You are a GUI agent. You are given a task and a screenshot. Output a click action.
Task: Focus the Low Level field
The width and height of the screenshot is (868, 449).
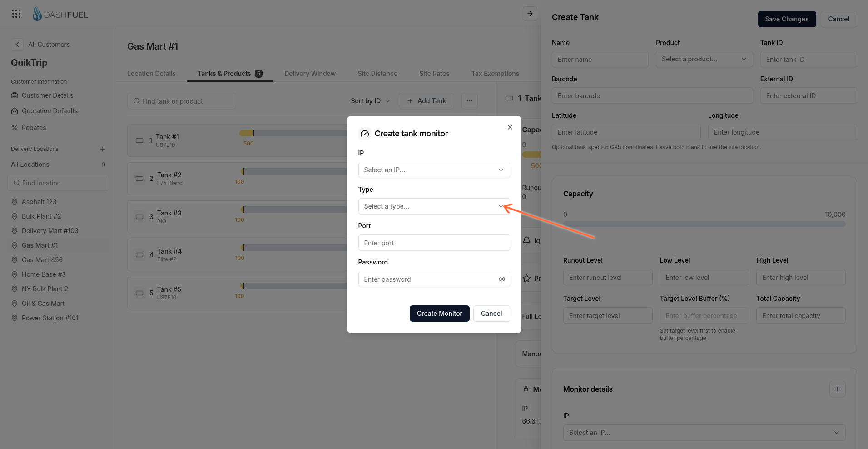point(704,277)
